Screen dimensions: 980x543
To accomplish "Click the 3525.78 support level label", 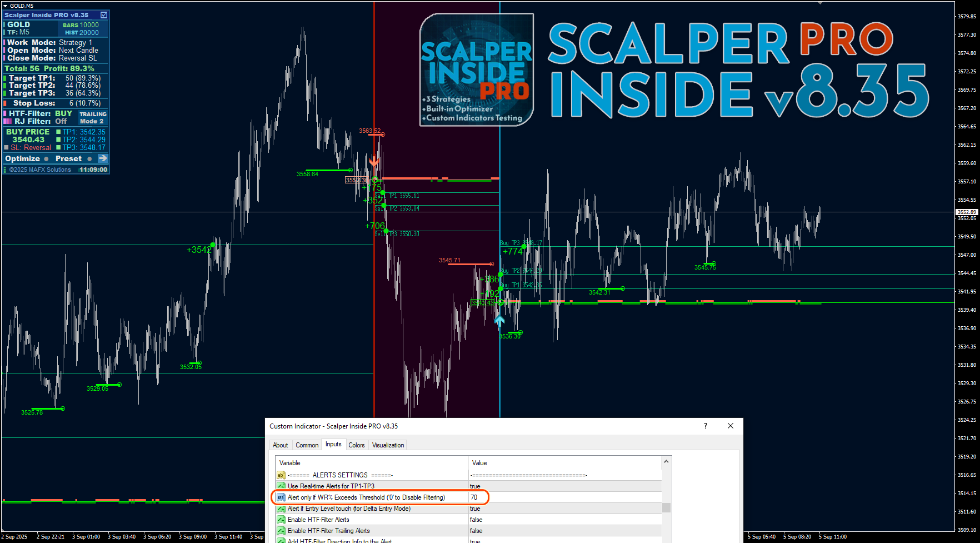I will (x=32, y=412).
